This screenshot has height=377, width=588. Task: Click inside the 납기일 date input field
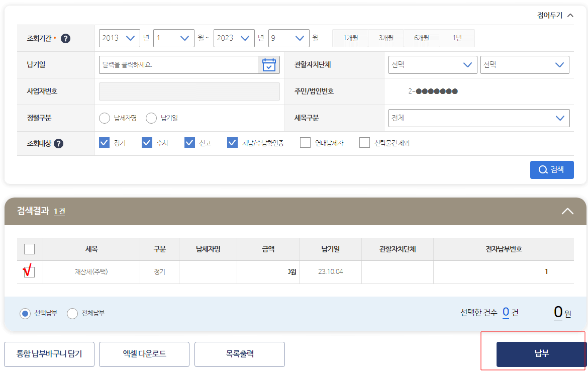[176, 64]
